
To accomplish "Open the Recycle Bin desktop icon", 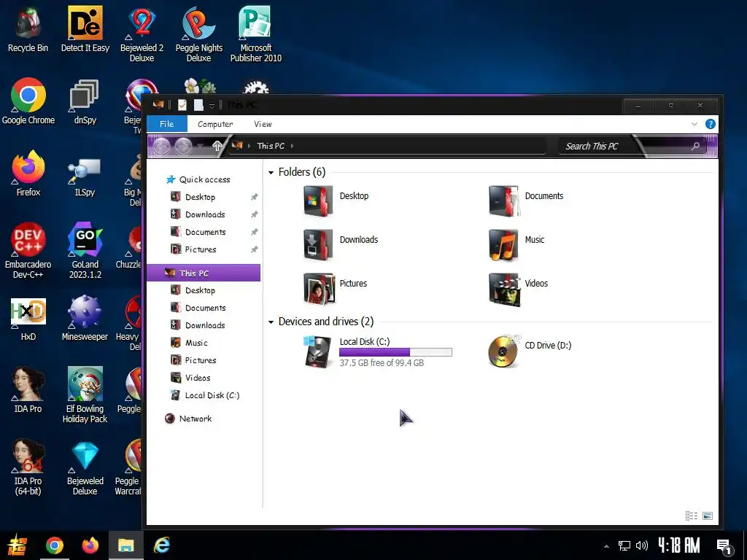I will (28, 29).
